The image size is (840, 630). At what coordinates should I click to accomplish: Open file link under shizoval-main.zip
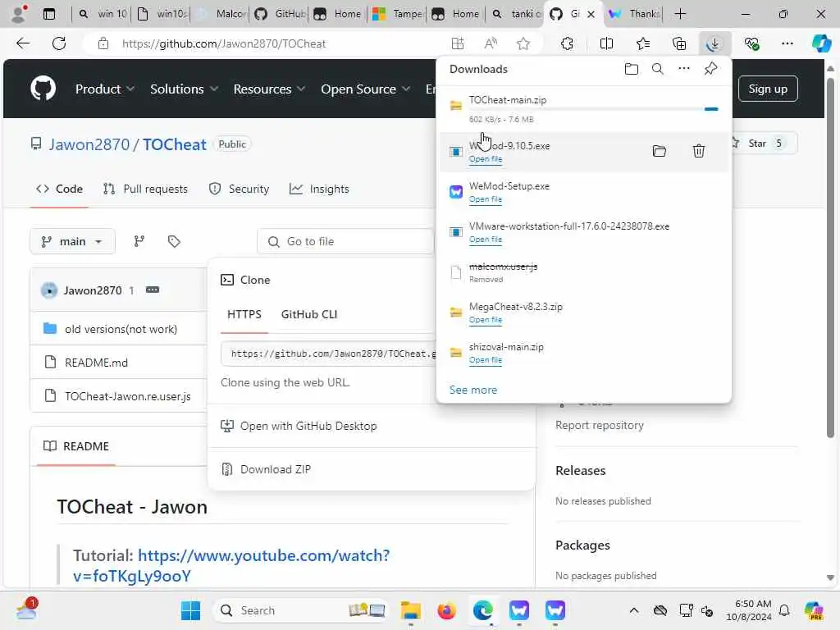pyautogui.click(x=486, y=360)
